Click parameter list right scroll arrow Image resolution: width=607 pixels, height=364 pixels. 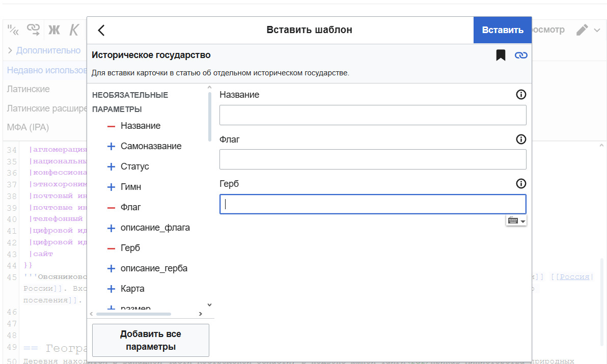[x=200, y=314]
